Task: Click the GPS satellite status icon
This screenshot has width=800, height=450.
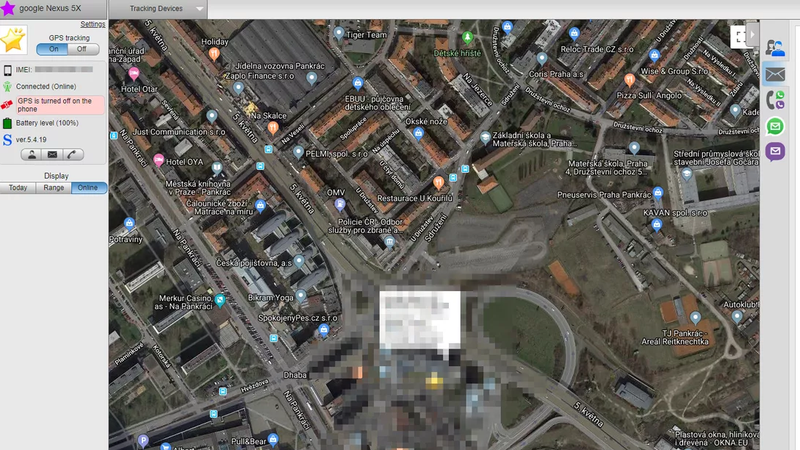Action: click(x=7, y=105)
